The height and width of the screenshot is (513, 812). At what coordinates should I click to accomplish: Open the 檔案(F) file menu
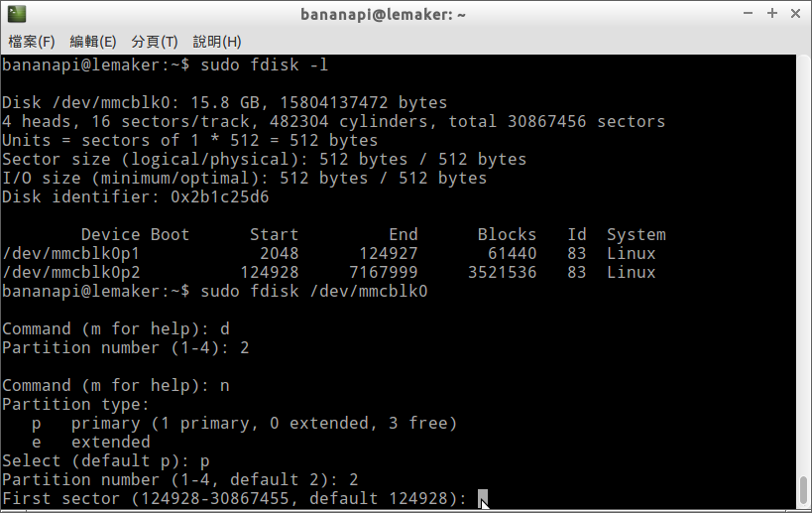tap(31, 42)
